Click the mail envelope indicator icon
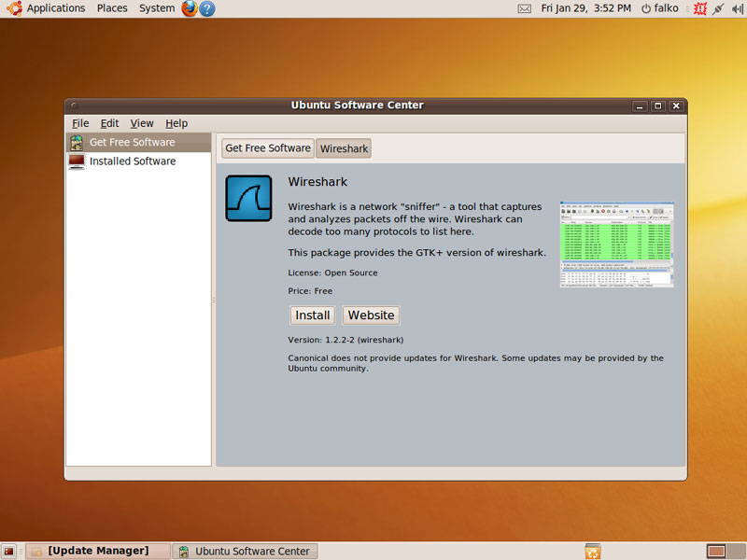 [524, 8]
